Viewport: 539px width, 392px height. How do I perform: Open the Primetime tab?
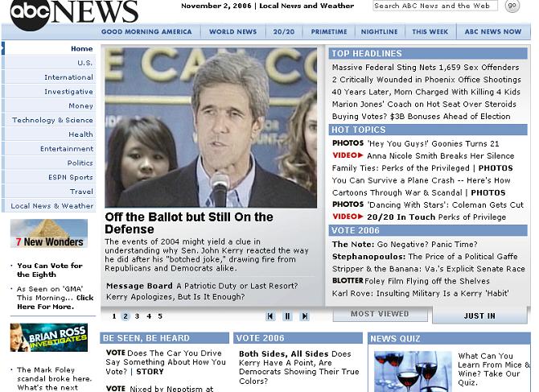tap(329, 31)
